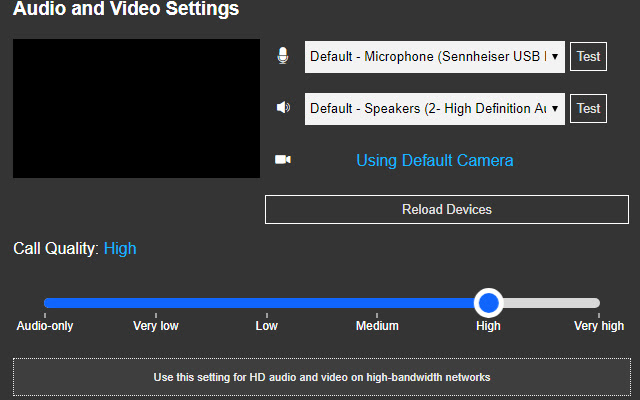
Task: Click the blue High call quality value
Action: click(x=120, y=249)
